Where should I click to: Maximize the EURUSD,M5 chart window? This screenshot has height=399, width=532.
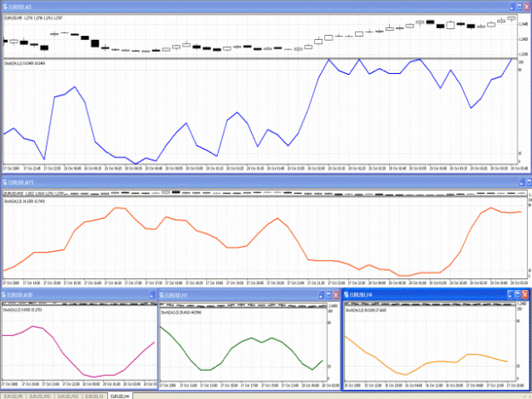coord(519,7)
